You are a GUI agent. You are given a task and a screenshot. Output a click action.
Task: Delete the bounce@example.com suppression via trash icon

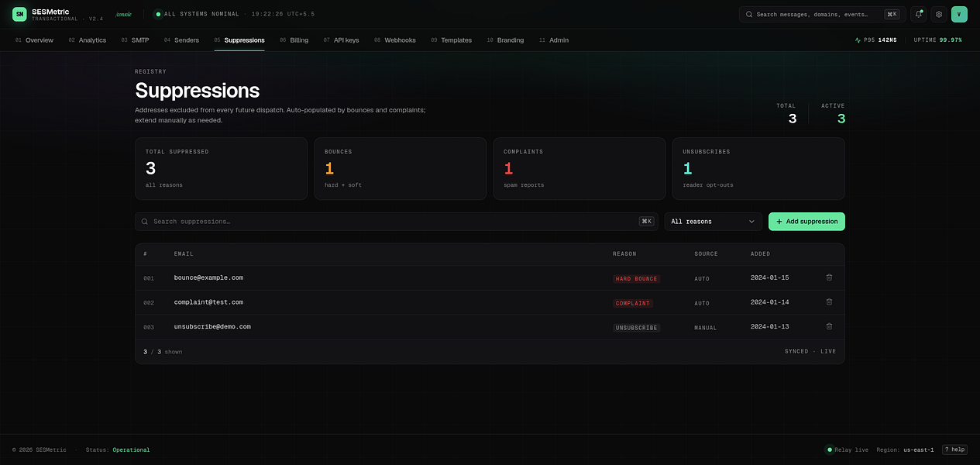(x=829, y=277)
